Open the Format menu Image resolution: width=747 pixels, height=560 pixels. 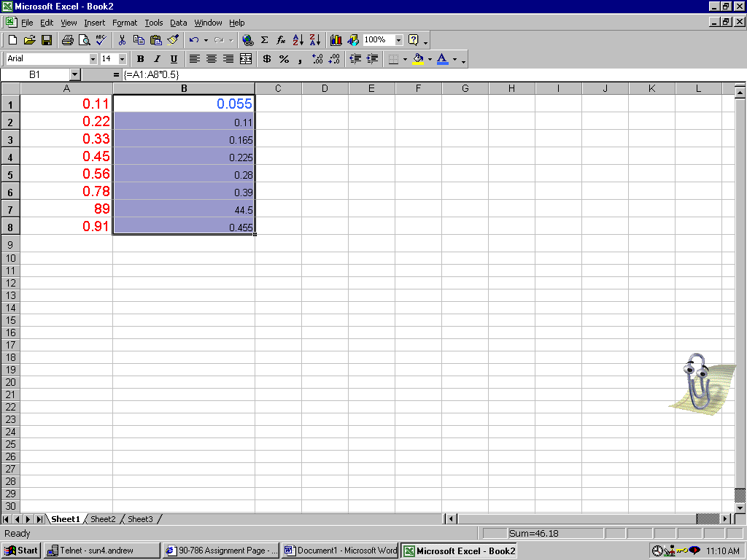coord(125,23)
